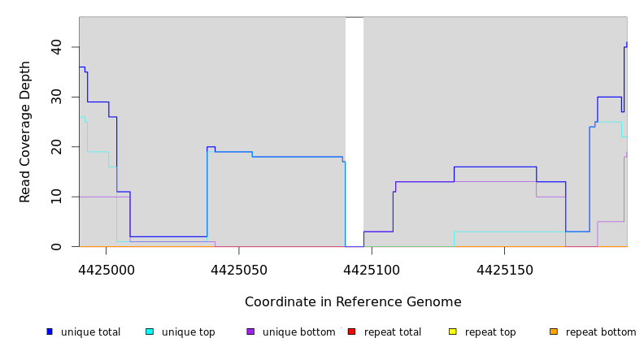Click the x-axis tick label 4425150
Screen dimensions: 644x351
coord(504,269)
